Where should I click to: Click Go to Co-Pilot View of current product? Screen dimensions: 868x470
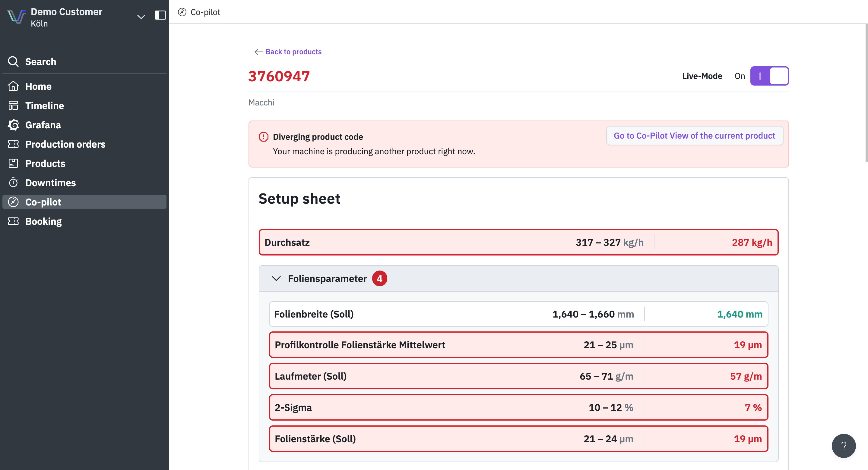pos(695,136)
